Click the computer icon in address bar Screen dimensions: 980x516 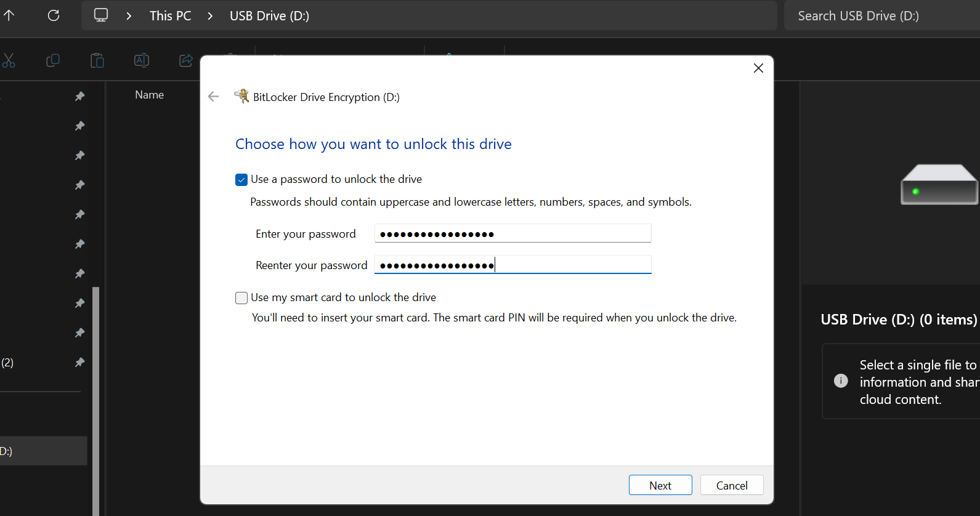[x=101, y=15]
